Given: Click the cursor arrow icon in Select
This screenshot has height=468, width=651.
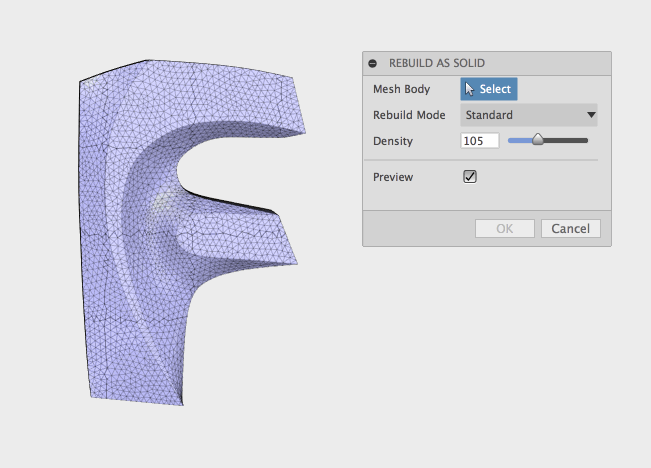Looking at the screenshot, I should (470, 89).
